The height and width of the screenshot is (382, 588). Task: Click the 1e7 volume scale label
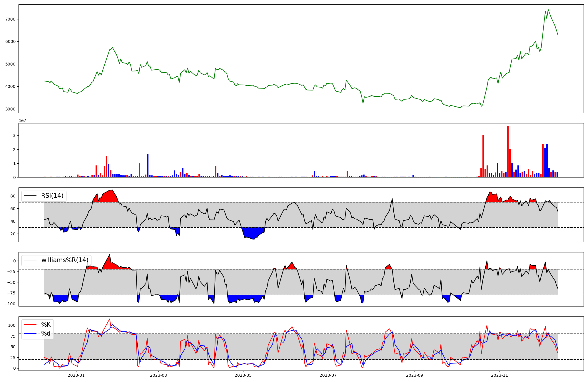[x=22, y=120]
